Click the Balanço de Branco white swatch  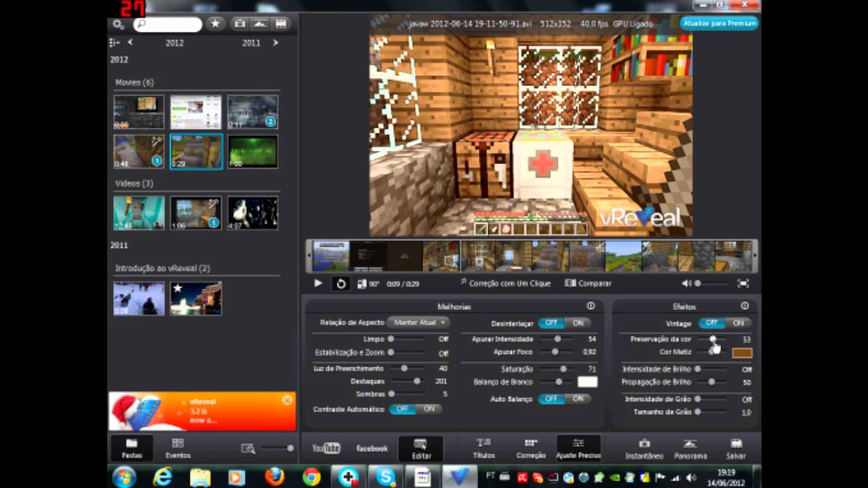(x=587, y=382)
